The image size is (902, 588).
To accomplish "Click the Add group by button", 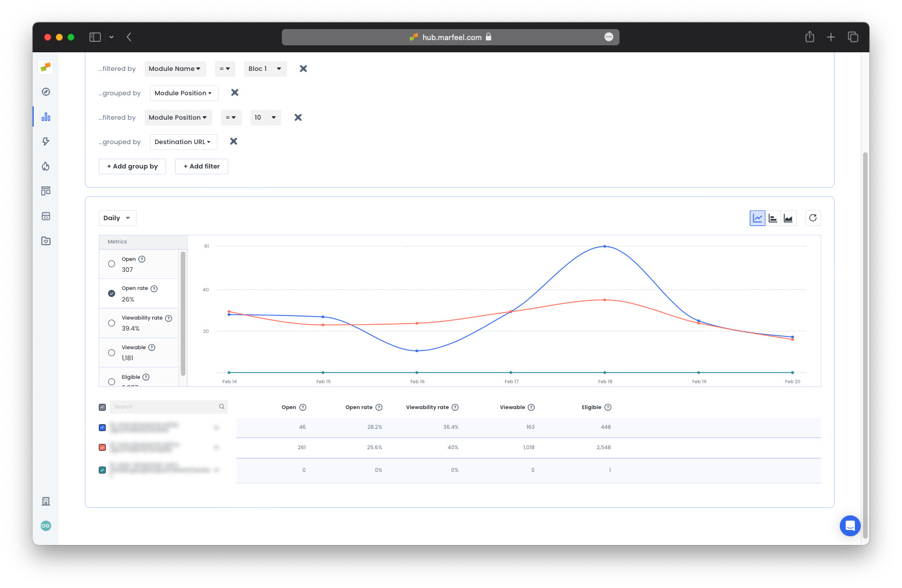I will coord(132,166).
